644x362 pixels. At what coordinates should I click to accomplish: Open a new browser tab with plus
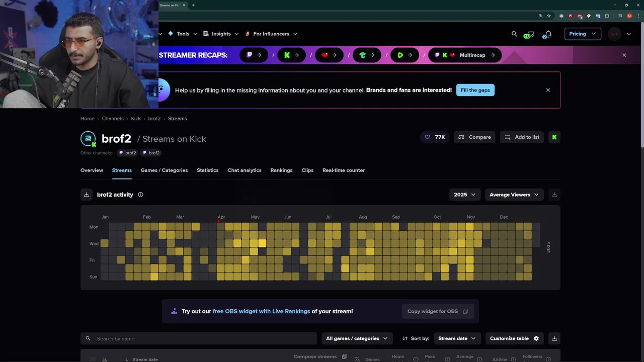(193, 5)
